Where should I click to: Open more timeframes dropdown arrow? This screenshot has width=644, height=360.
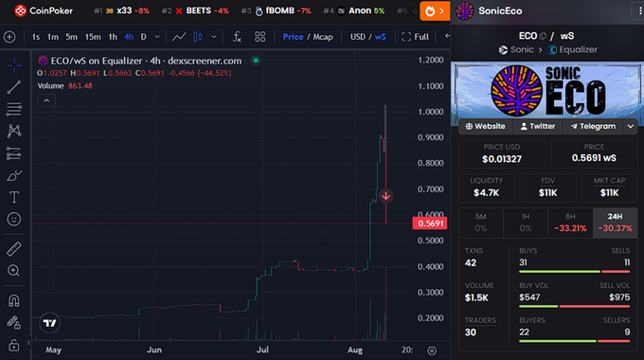[x=157, y=37]
